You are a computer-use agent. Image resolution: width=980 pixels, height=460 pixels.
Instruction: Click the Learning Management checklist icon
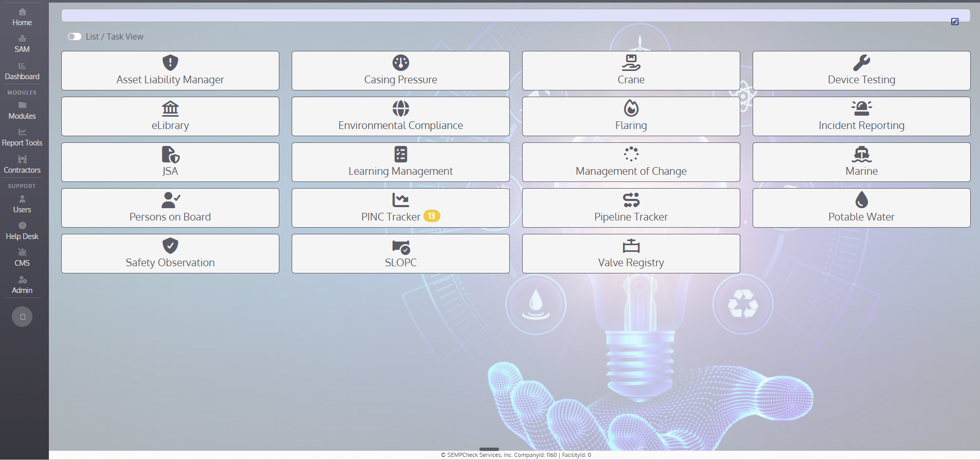[401, 154]
